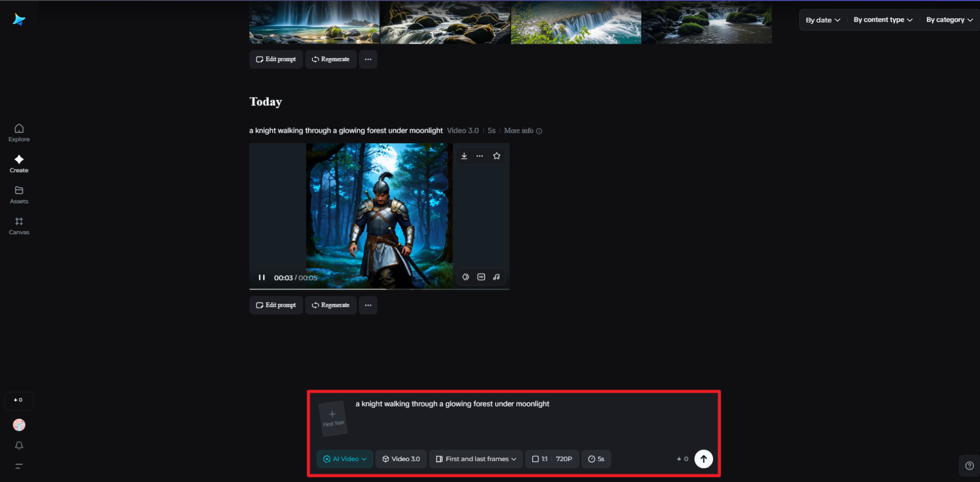
Task: Open the Explore page
Action: (19, 133)
